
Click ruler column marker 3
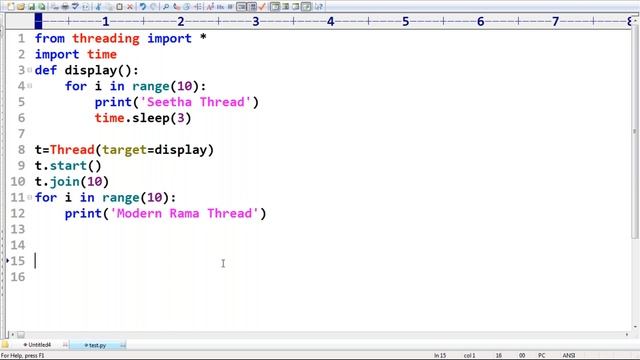pos(256,21)
